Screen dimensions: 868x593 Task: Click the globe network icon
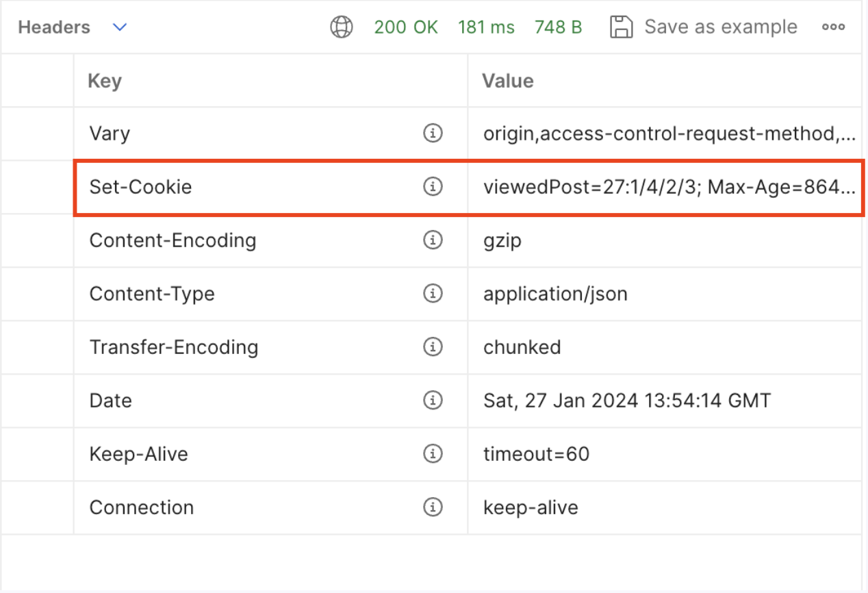coord(342,27)
